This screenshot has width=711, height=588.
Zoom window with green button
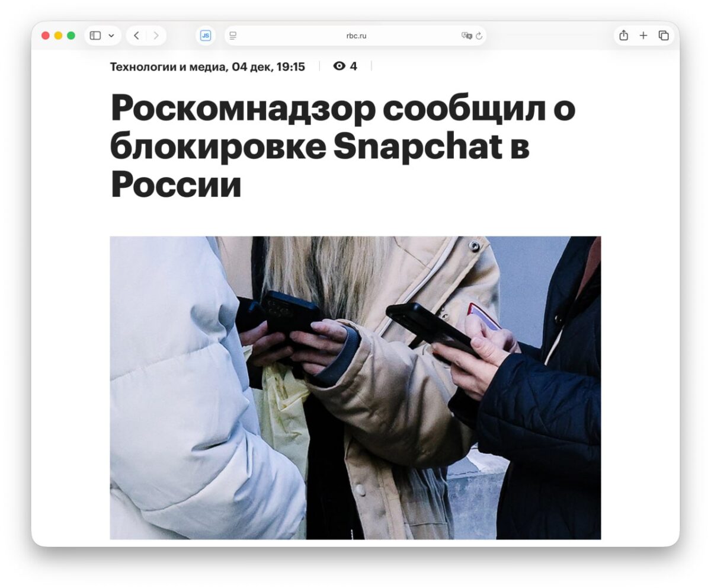pyautogui.click(x=71, y=36)
